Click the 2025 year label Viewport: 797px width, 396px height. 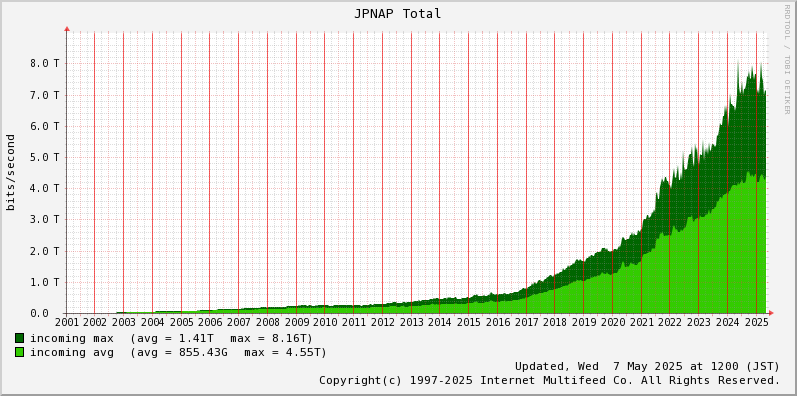(756, 322)
